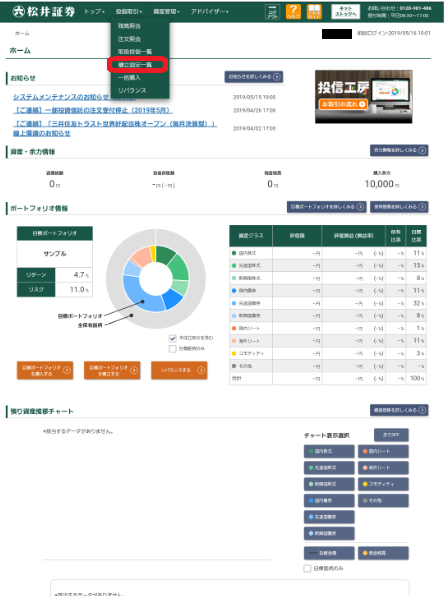This screenshot has width=445, height=596.
Task: Open help via orange question mark icon
Action: pyautogui.click(x=293, y=12)
